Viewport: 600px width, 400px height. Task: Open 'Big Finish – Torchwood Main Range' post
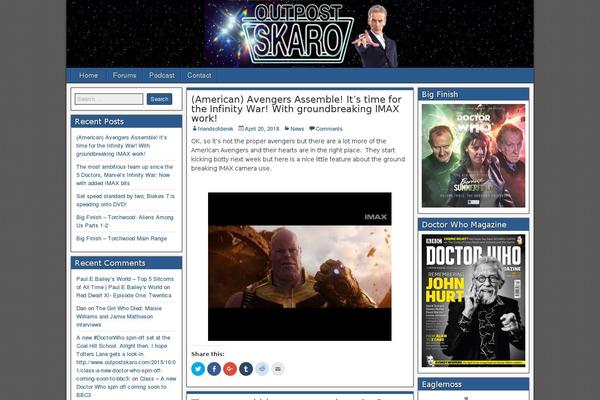[x=121, y=238]
